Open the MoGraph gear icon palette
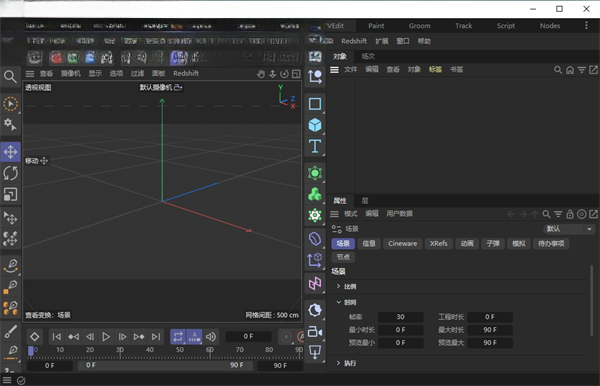 click(x=315, y=215)
